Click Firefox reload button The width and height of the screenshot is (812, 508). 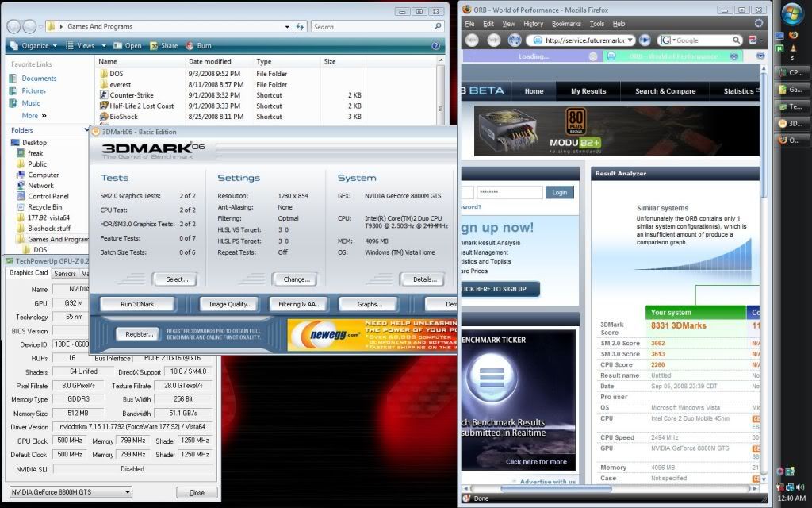(514, 40)
